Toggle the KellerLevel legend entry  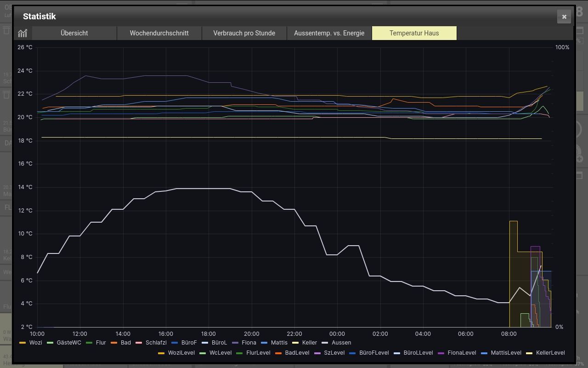pyautogui.click(x=546, y=353)
